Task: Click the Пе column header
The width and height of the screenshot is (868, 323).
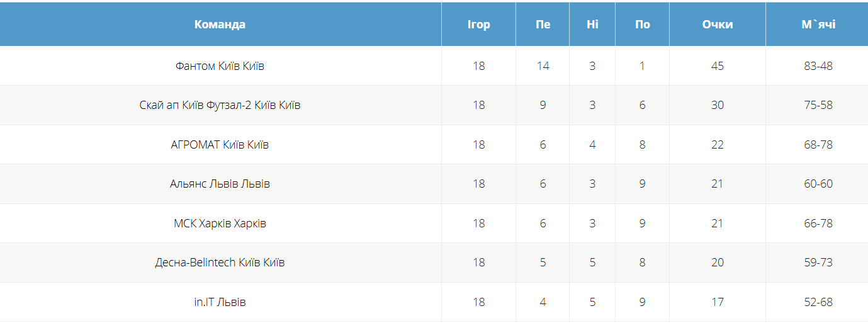Action: coord(543,25)
